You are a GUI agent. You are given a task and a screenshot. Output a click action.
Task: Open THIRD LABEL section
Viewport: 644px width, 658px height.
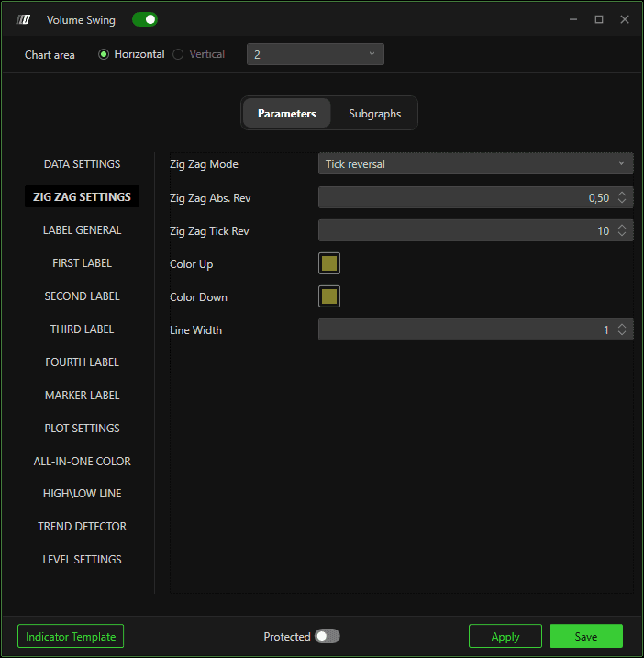(83, 329)
